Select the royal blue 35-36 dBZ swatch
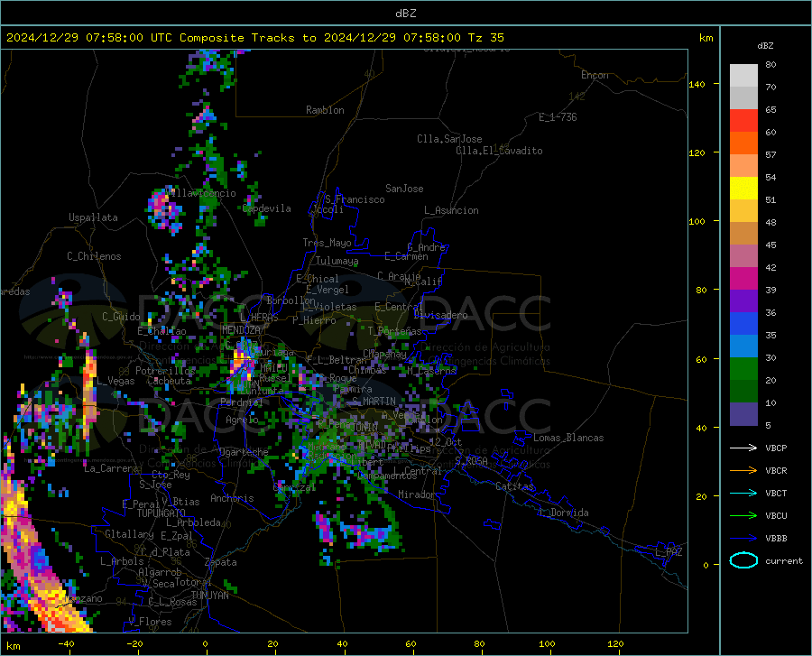Viewport: 812px width, 656px height. pyautogui.click(x=743, y=324)
